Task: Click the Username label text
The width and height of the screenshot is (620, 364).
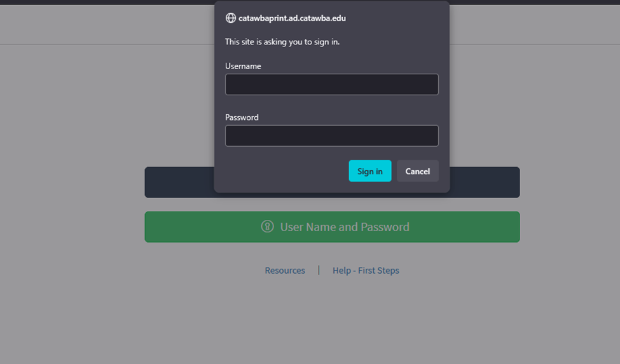Action: coord(243,66)
